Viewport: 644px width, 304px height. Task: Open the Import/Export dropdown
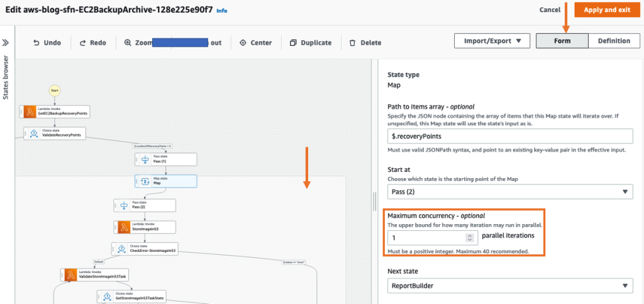(x=492, y=41)
